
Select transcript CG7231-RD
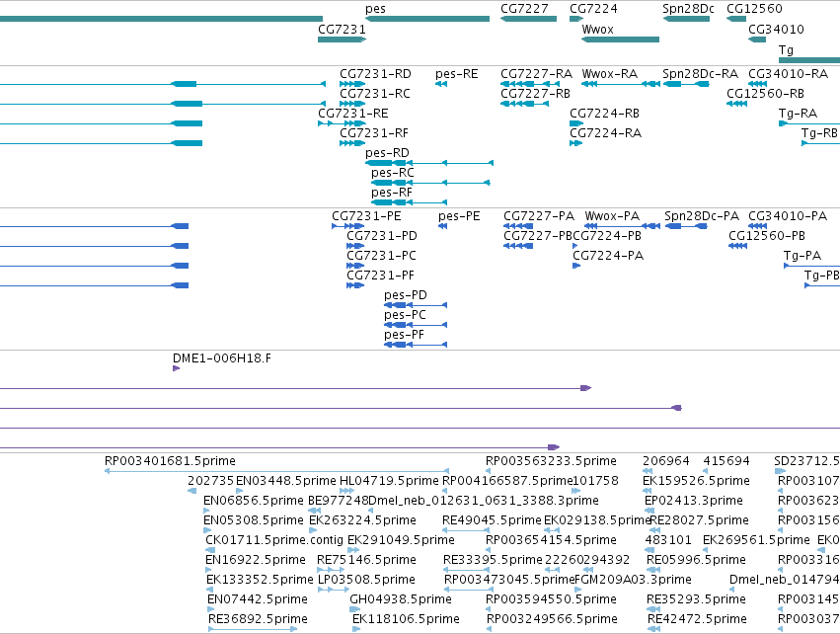click(x=375, y=74)
